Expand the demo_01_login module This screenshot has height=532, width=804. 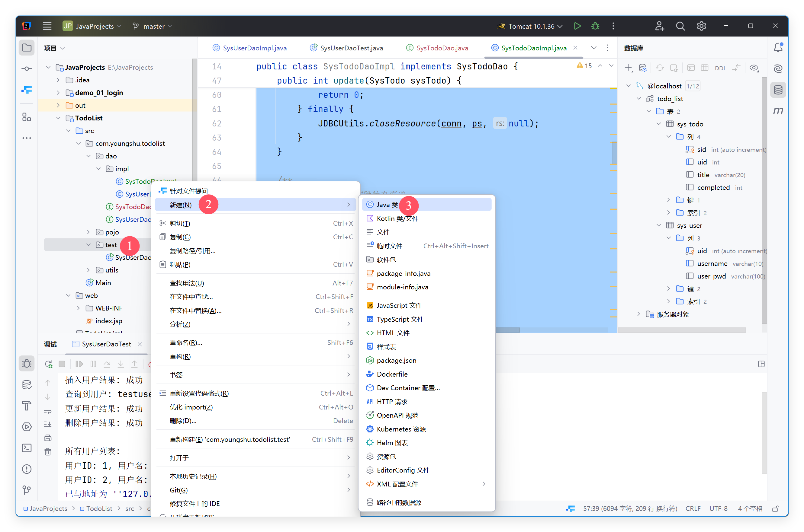[58, 93]
